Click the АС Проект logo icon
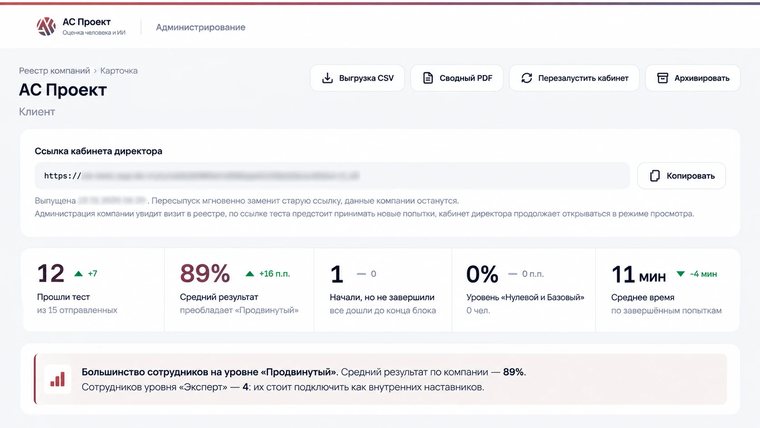The width and height of the screenshot is (760, 428). [46, 27]
